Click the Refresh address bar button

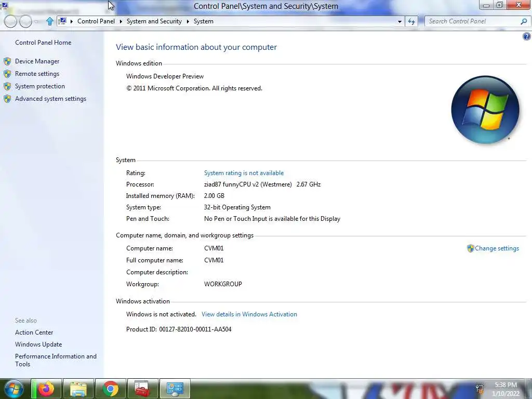411,21
